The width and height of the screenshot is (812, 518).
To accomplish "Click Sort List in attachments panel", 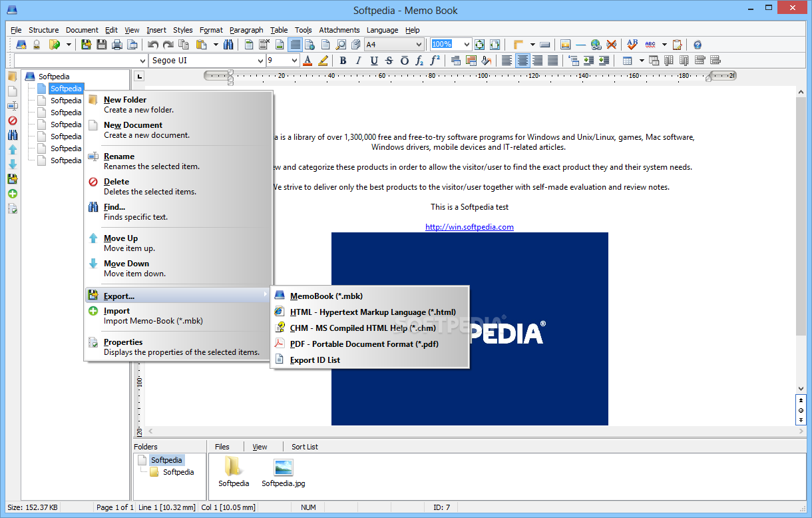I will coord(305,447).
